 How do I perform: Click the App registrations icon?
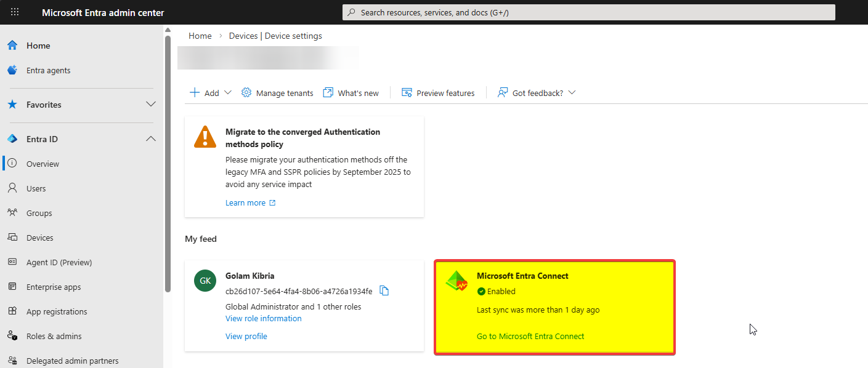click(12, 311)
